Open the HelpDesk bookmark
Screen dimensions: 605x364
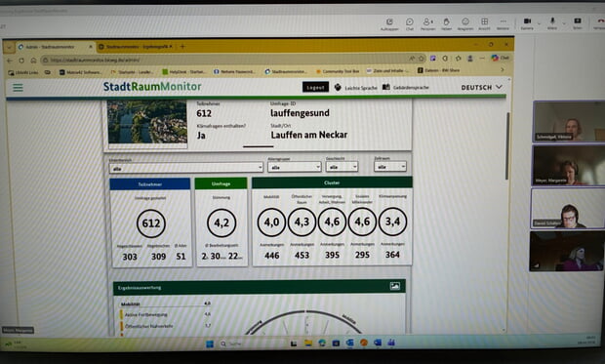pos(183,72)
